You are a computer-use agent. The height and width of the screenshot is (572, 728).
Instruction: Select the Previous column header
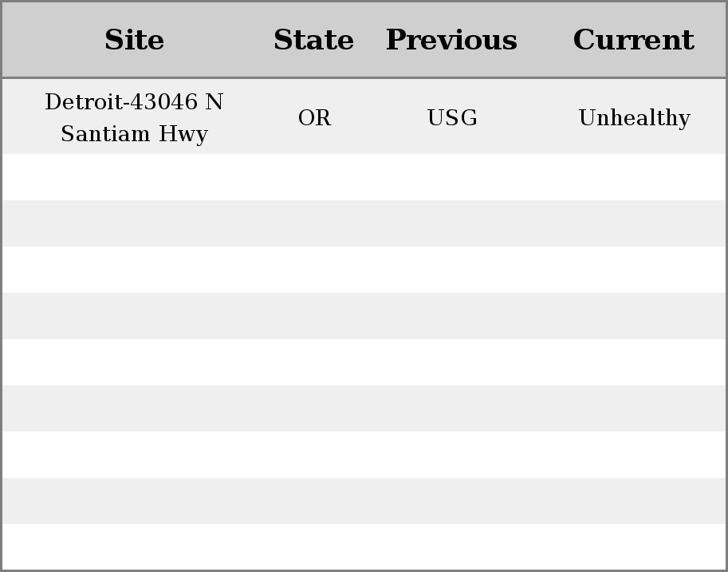[452, 40]
